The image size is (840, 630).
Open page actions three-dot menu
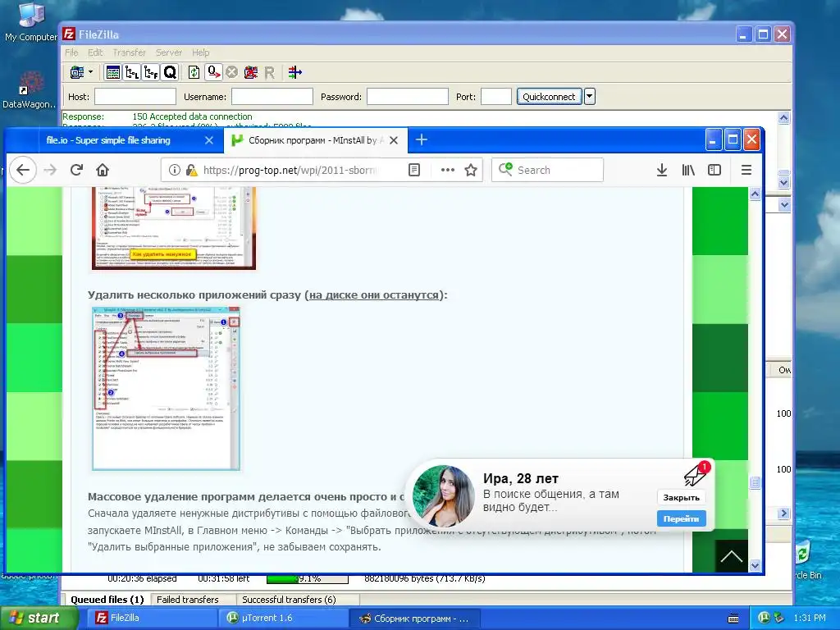pos(447,170)
